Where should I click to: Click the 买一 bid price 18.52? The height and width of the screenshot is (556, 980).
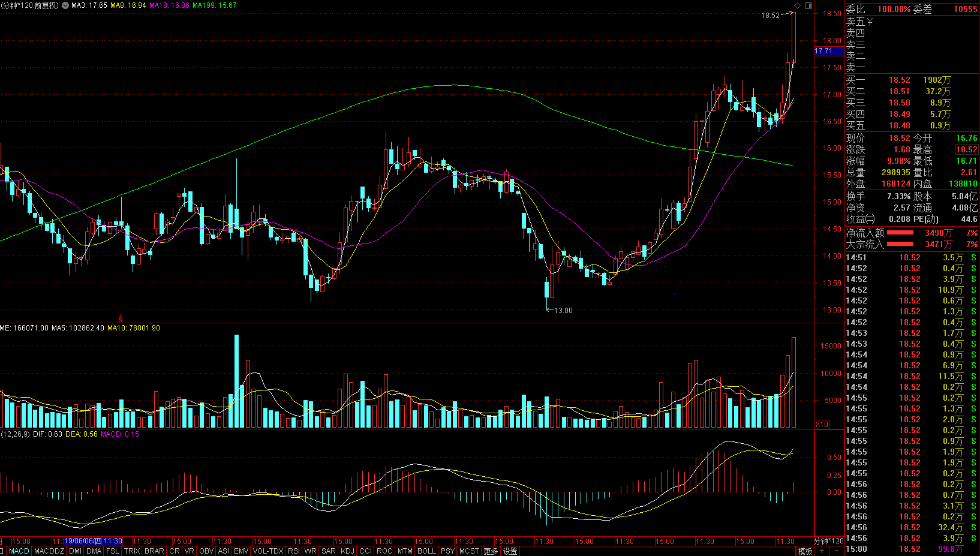coord(899,80)
